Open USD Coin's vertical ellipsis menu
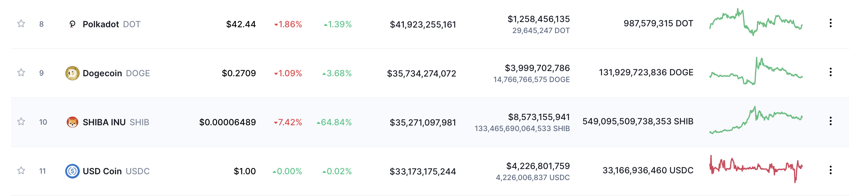The width and height of the screenshot is (868, 196). point(831,170)
